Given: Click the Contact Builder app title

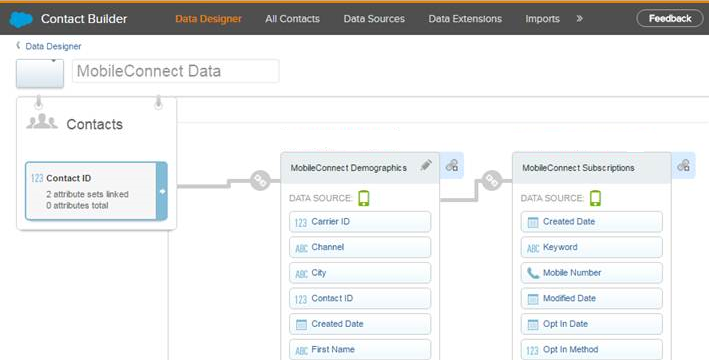Looking at the screenshot, I should tap(84, 19).
